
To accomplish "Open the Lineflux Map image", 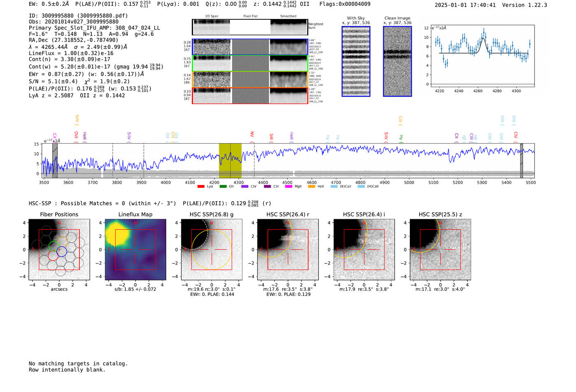I will [x=135, y=250].
